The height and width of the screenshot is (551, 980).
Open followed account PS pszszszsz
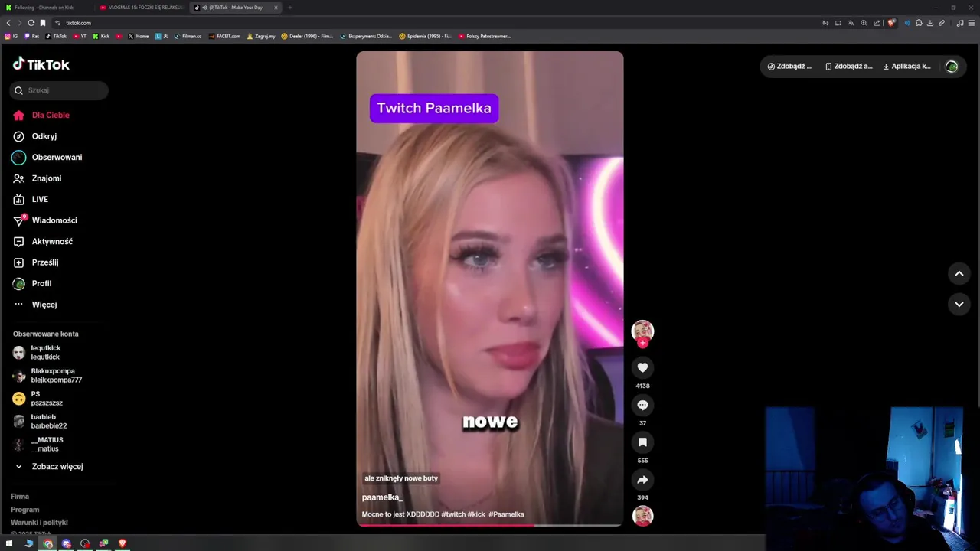pyautogui.click(x=38, y=399)
